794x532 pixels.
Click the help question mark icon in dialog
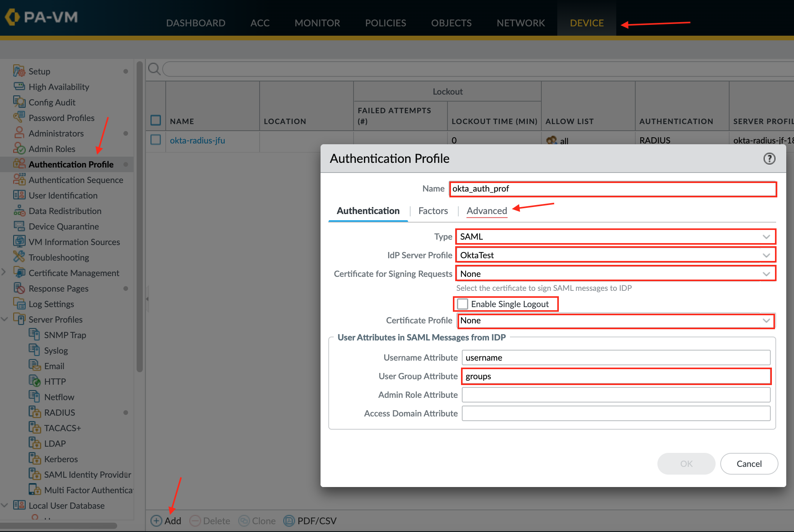click(x=769, y=159)
